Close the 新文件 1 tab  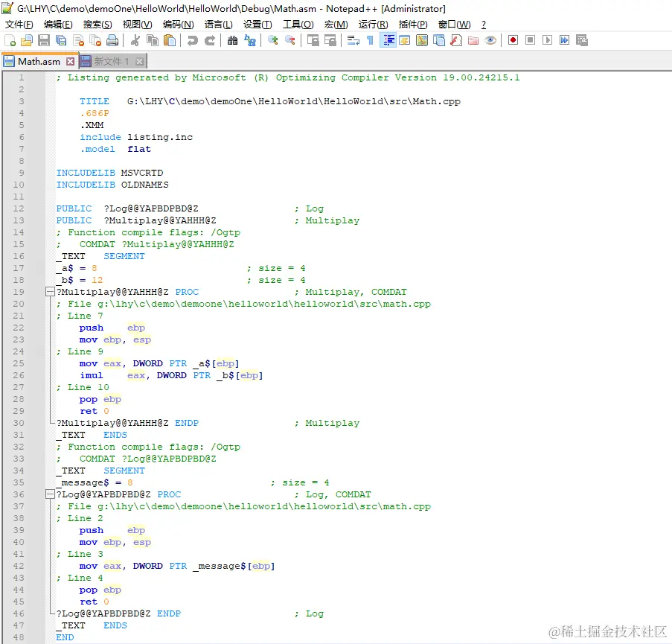point(139,61)
